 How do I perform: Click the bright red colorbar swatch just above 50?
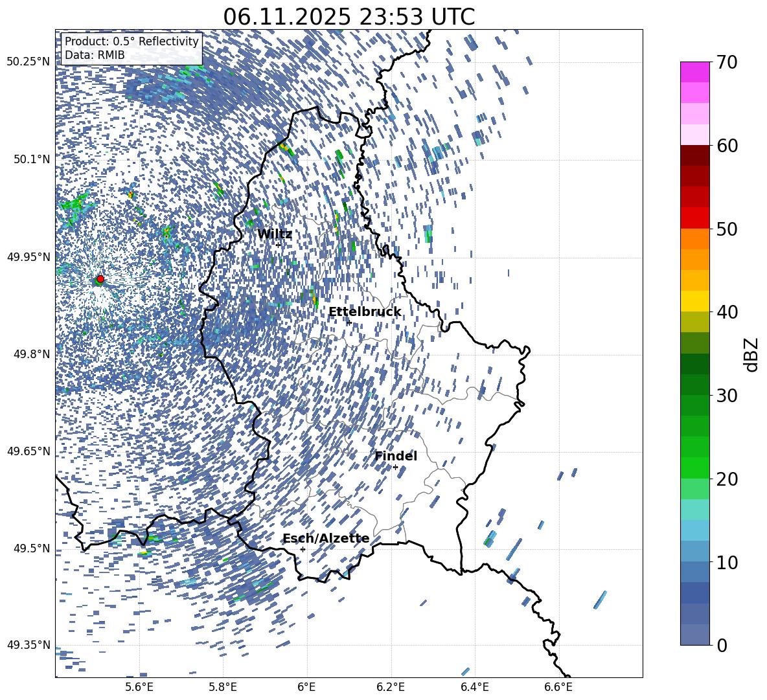[694, 218]
